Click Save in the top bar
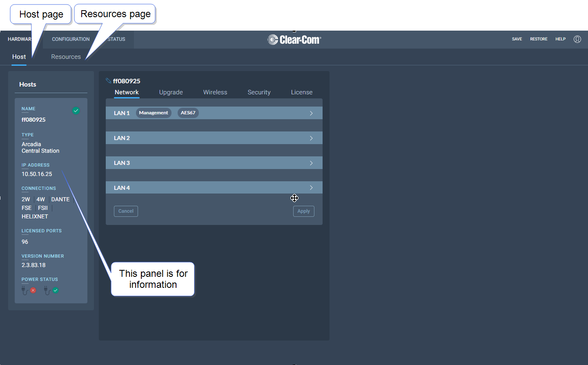Viewport: 588px width, 365px height. click(517, 39)
